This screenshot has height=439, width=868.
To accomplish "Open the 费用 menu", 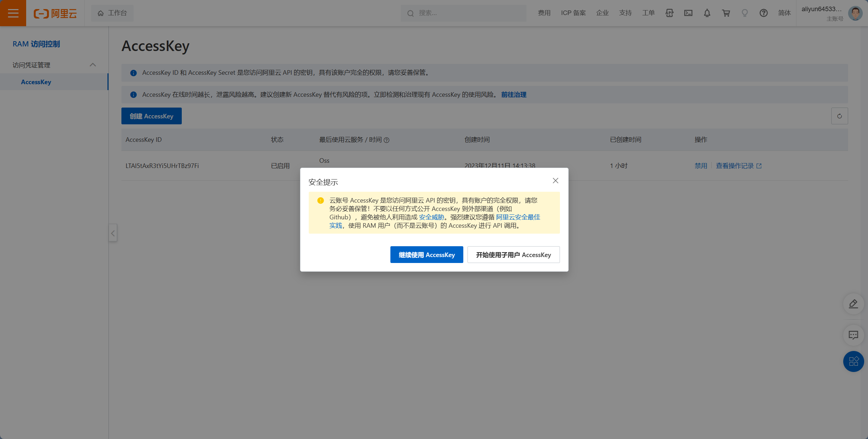I will 544,13.
